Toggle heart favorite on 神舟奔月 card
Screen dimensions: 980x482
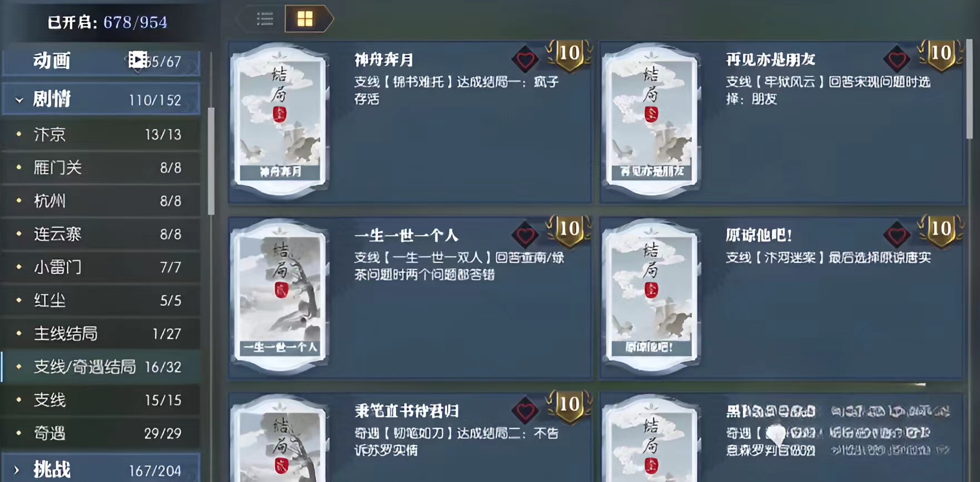click(525, 60)
